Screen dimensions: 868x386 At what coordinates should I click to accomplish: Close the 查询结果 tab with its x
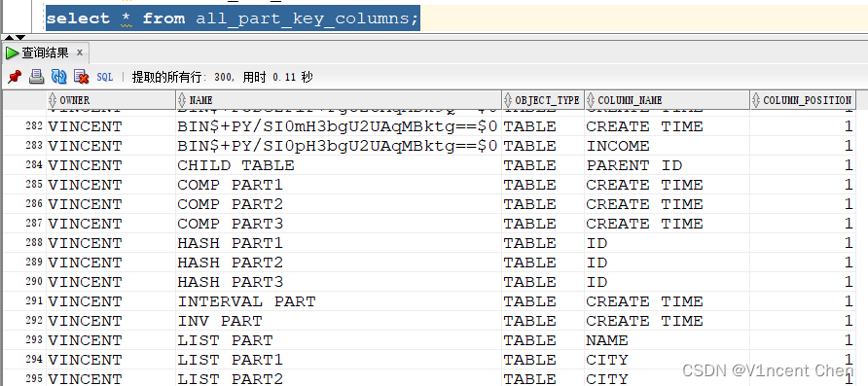point(80,53)
